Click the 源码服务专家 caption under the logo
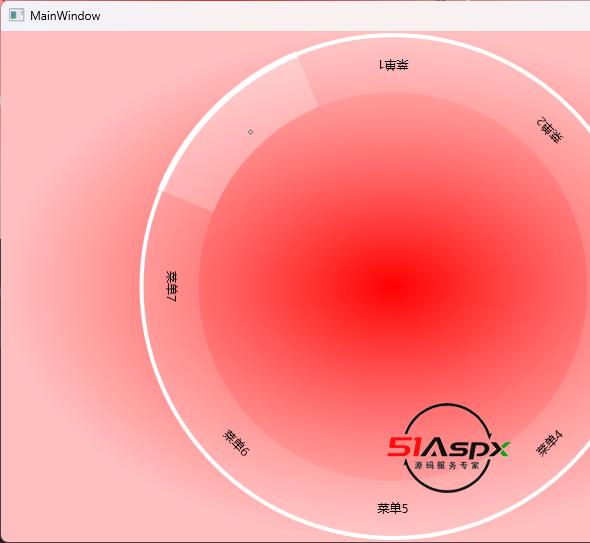The image size is (590, 543). 447,465
